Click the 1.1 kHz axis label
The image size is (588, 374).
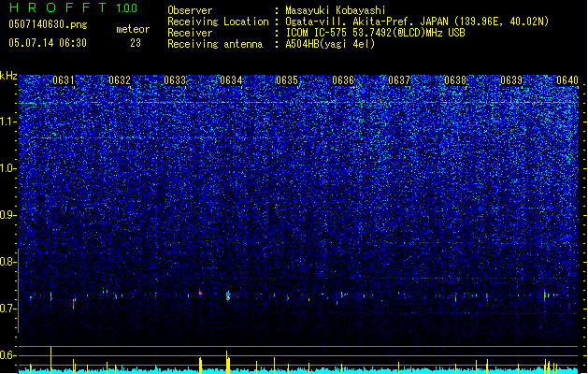click(8, 122)
